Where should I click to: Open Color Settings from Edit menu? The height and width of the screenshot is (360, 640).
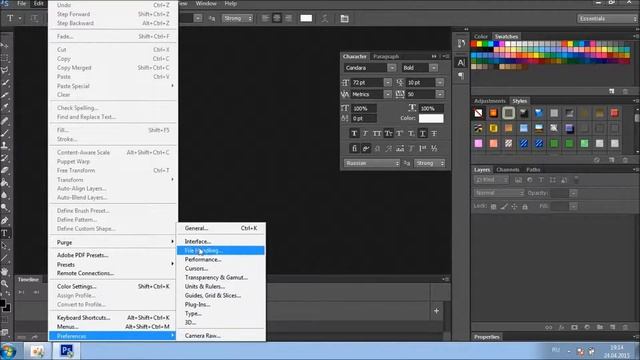(113, 287)
